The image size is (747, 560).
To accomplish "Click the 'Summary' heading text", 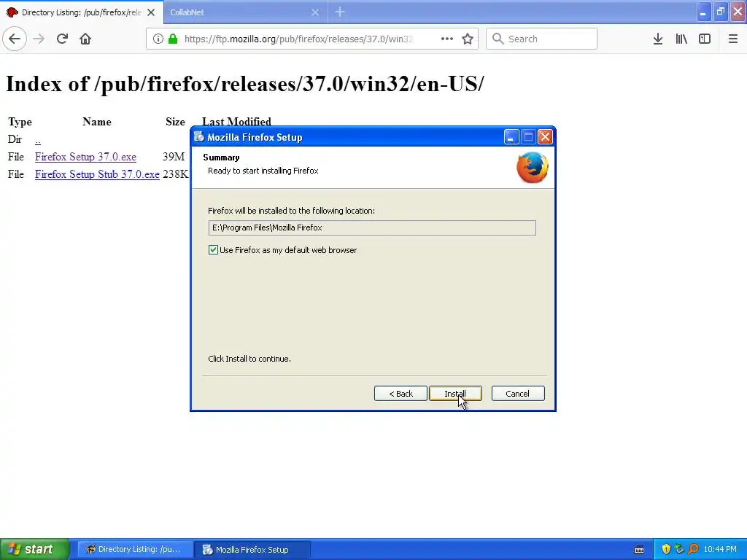I will pos(221,157).
